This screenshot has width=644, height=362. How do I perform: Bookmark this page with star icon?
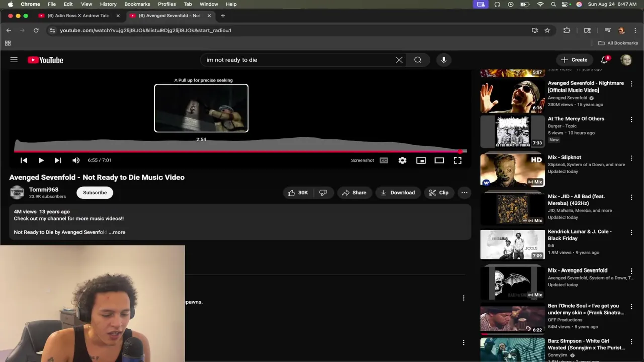pos(547,30)
